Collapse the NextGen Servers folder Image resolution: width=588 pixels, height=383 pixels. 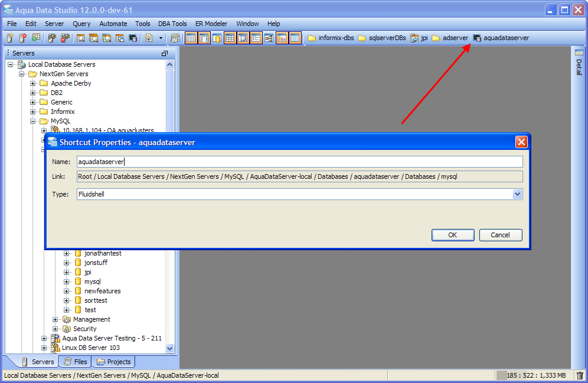point(22,74)
